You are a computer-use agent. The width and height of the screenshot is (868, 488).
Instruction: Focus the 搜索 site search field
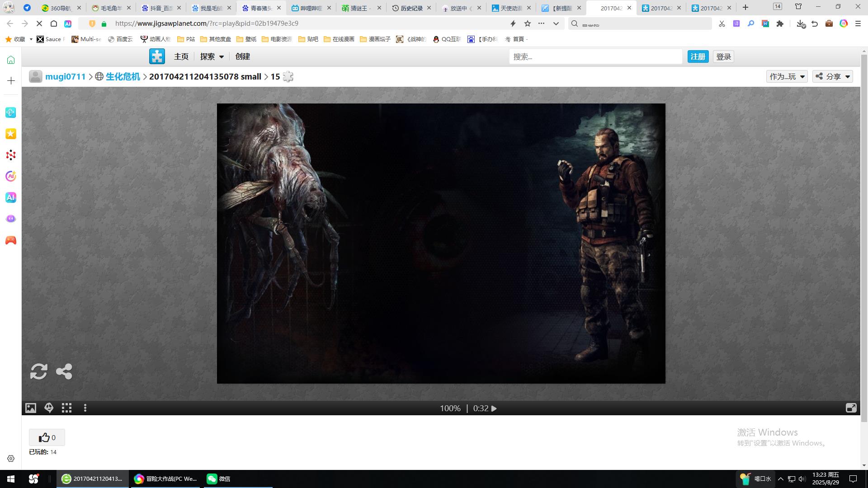point(595,56)
